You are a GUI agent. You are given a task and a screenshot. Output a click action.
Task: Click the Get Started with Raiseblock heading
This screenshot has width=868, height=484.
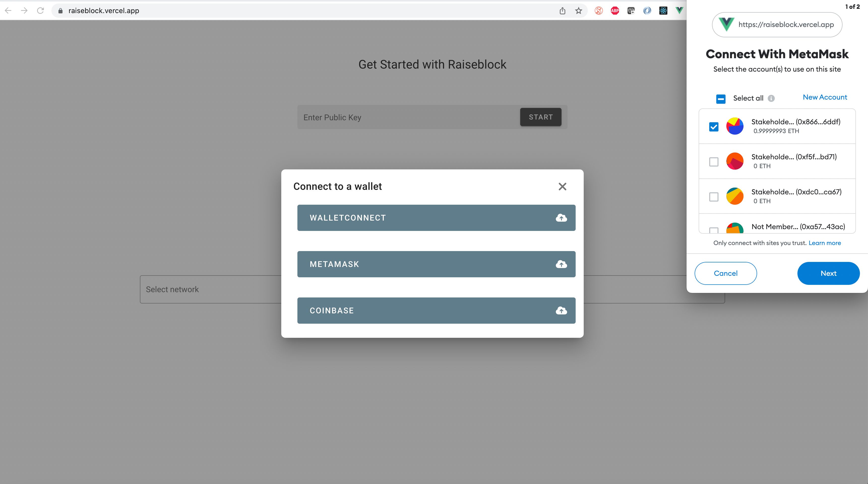tap(432, 64)
